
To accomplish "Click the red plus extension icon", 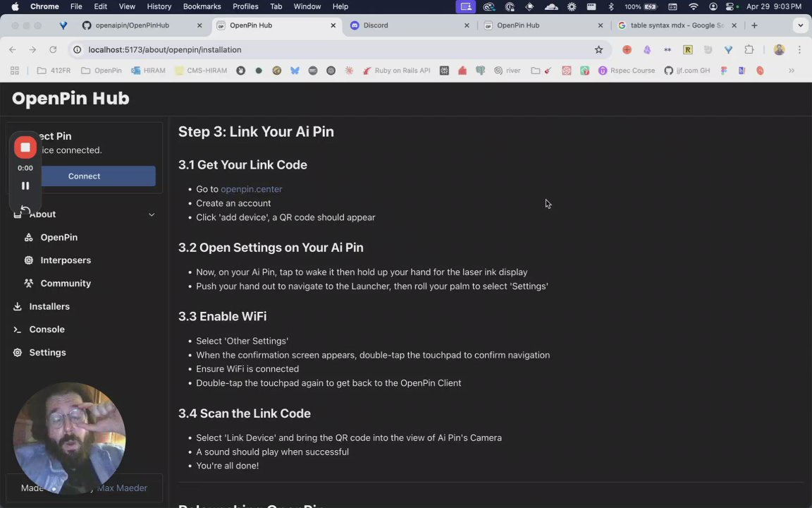I will click(627, 50).
